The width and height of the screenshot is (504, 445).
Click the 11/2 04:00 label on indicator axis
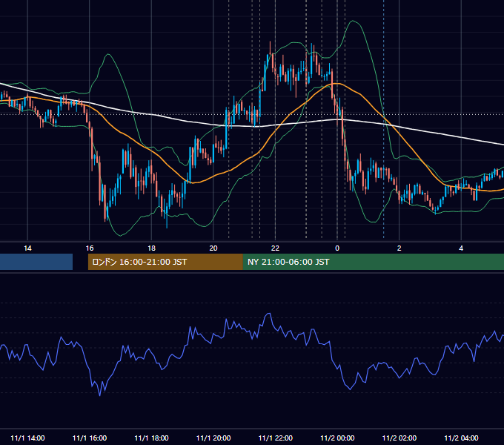(x=461, y=438)
